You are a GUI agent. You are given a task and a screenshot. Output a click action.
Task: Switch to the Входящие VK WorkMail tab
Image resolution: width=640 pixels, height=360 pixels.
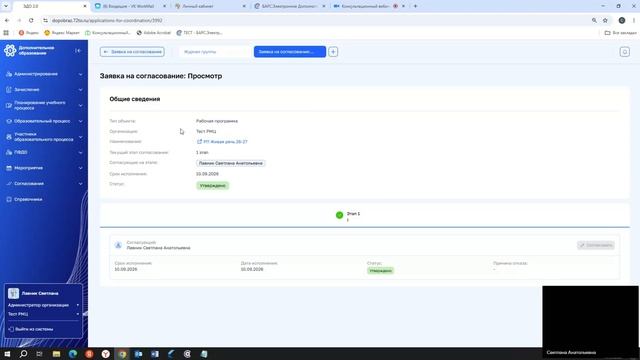(131, 6)
